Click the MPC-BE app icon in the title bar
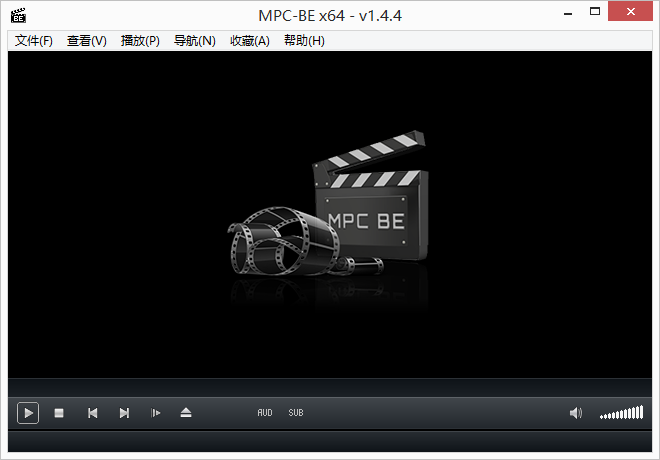The width and height of the screenshot is (660, 460). pos(18,16)
